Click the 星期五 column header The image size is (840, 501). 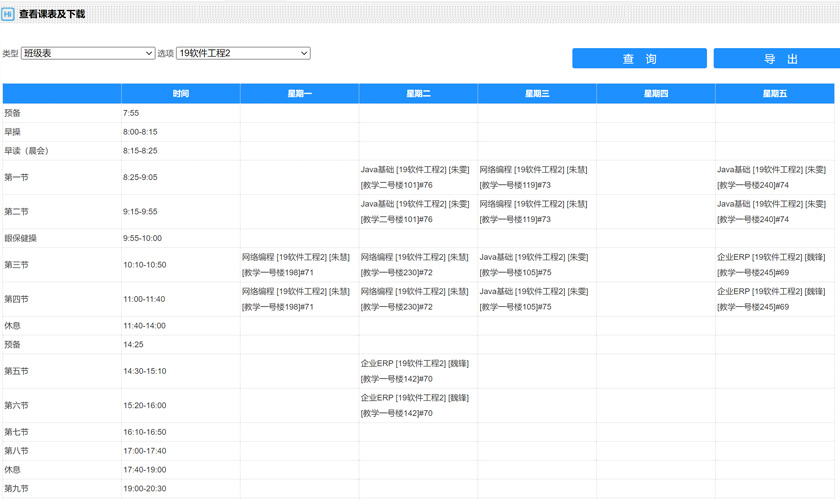coord(775,93)
